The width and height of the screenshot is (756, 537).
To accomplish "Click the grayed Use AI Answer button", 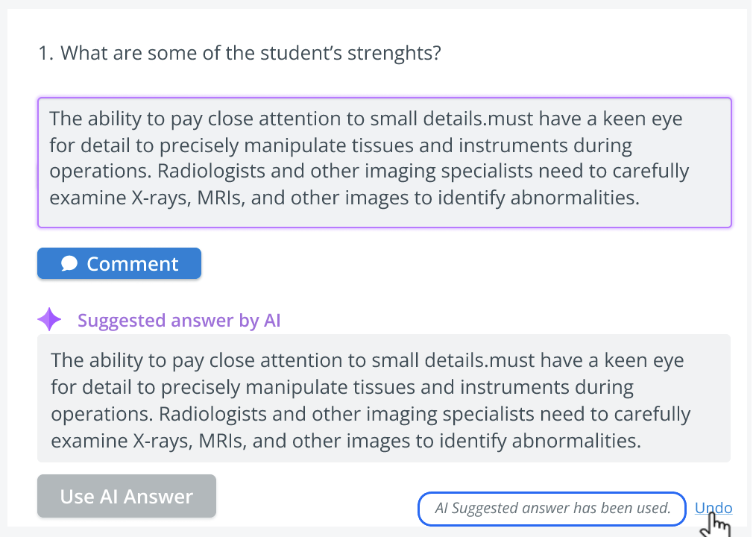I will [x=127, y=496].
